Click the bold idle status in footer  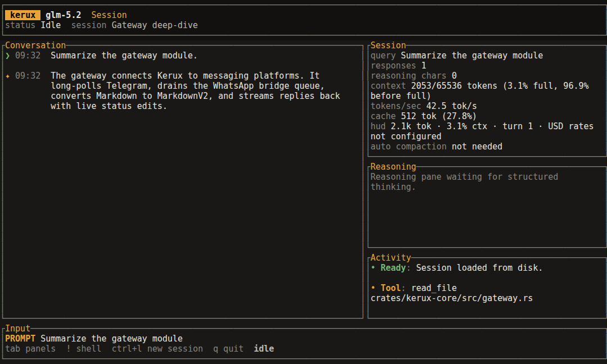click(264, 348)
